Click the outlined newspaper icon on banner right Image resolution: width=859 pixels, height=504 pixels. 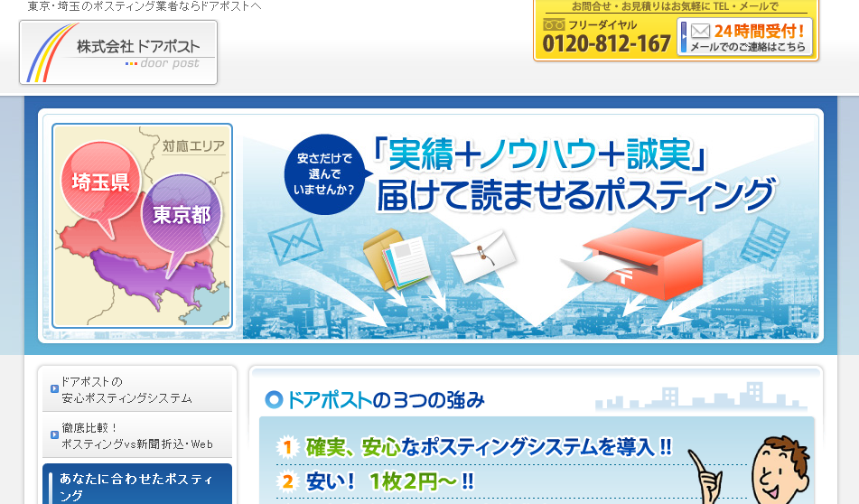tap(765, 244)
